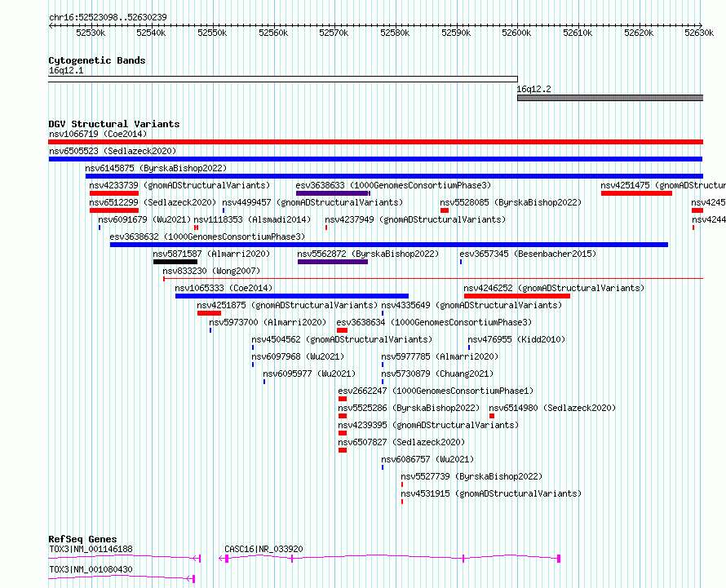Click nsv1118353 (Alsmadi2014) label
This screenshot has height=588, width=726.
pos(252,219)
